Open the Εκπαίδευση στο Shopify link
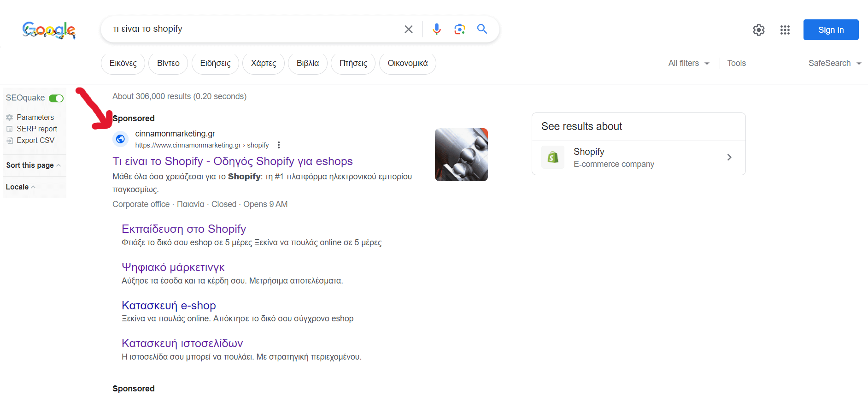 [x=184, y=229]
